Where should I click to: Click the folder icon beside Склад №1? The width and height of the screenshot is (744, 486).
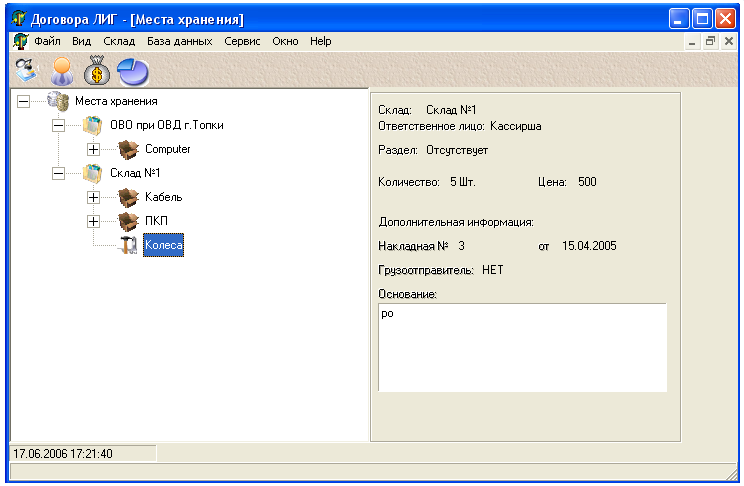93,173
